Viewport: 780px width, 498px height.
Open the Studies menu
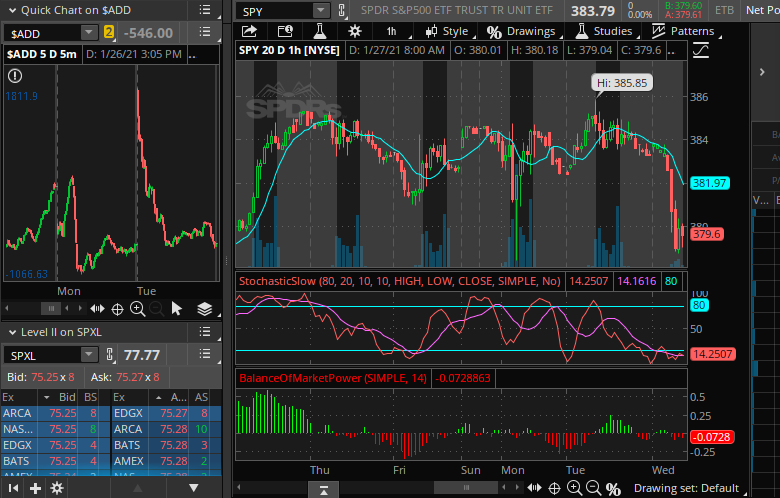pos(606,31)
